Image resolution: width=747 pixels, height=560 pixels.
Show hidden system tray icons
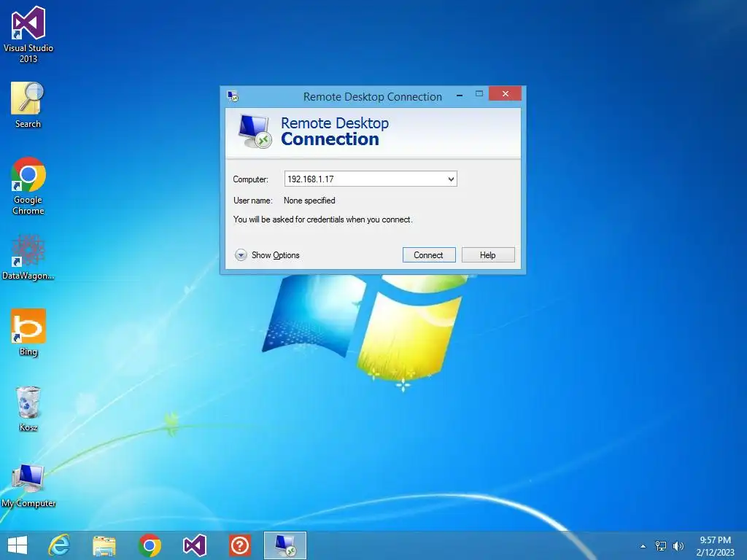643,546
